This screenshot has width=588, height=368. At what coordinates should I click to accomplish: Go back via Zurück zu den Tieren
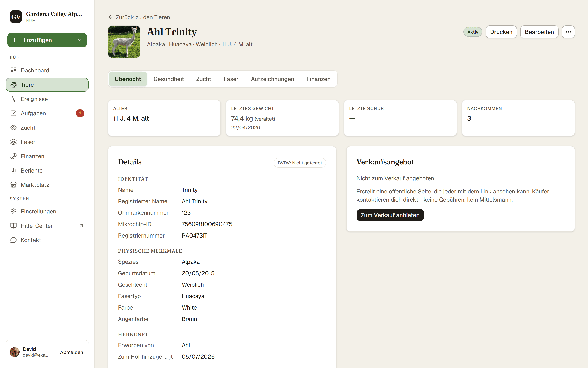[x=139, y=17]
